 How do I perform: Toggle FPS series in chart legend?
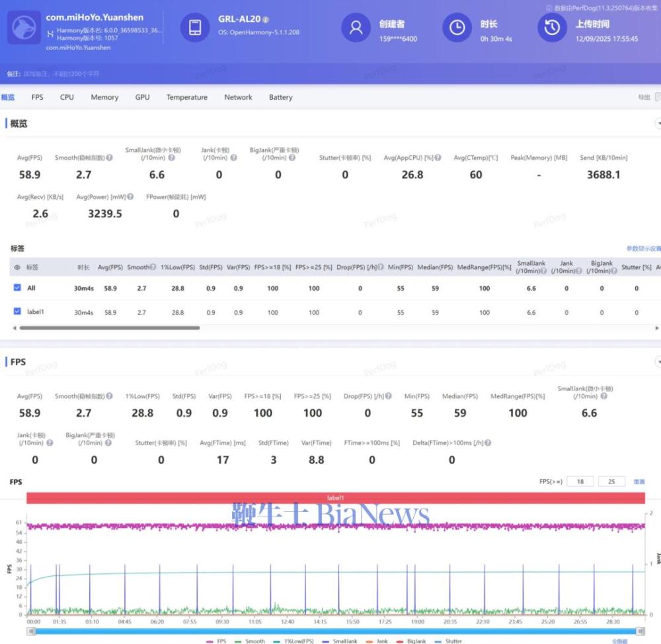pyautogui.click(x=216, y=641)
